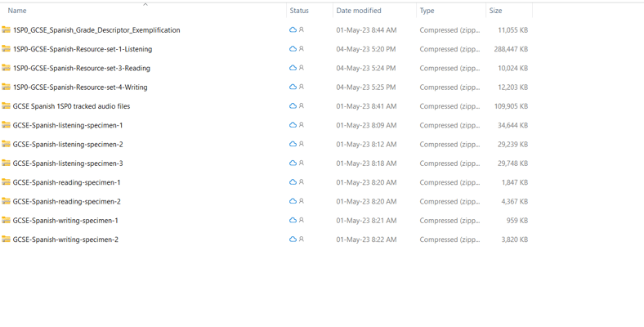The image size is (644, 327).
Task: Click cloud status icon for reading-specimen-2
Action: 293,201
